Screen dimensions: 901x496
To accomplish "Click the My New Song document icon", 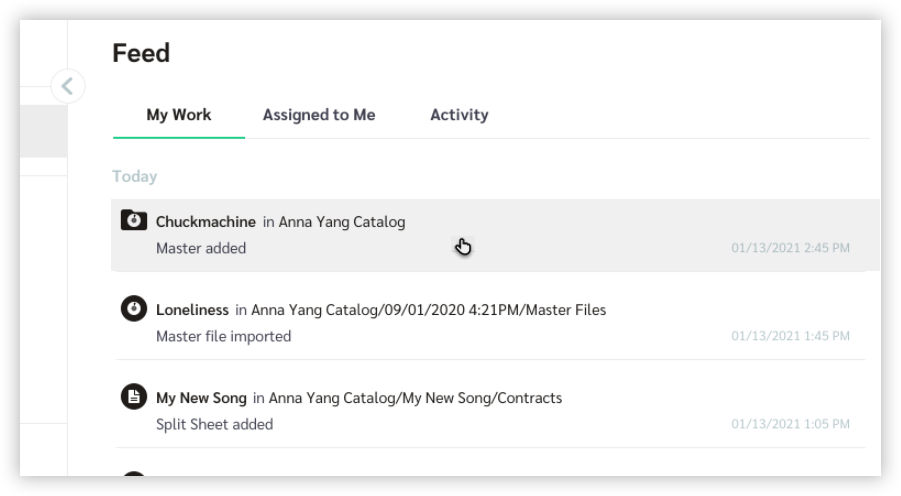I will click(x=134, y=397).
